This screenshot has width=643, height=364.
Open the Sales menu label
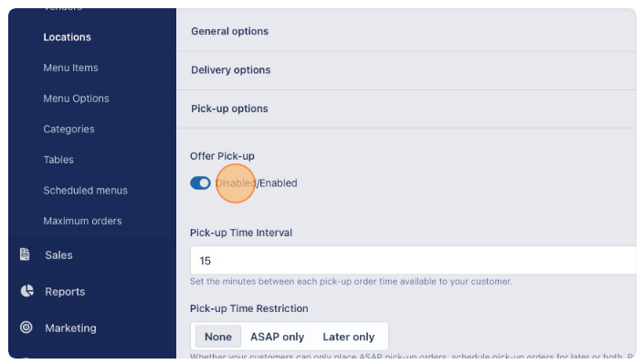(x=58, y=255)
